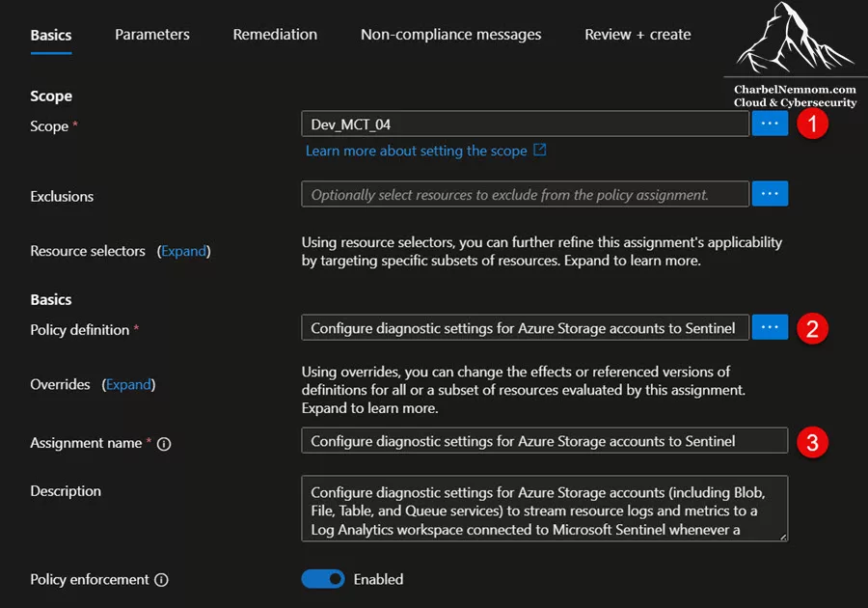The height and width of the screenshot is (608, 868).
Task: Switch to the Basics tab
Action: pyautogui.click(x=51, y=35)
